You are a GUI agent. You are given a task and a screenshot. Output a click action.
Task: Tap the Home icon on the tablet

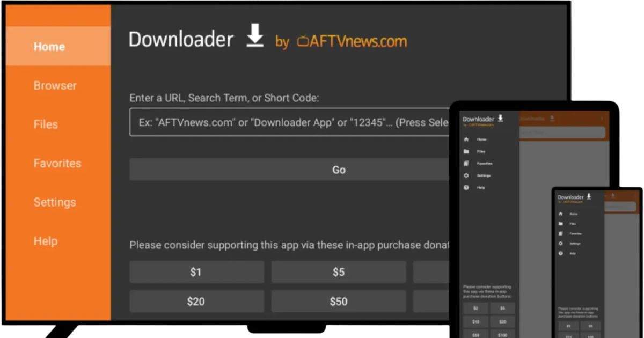466,139
